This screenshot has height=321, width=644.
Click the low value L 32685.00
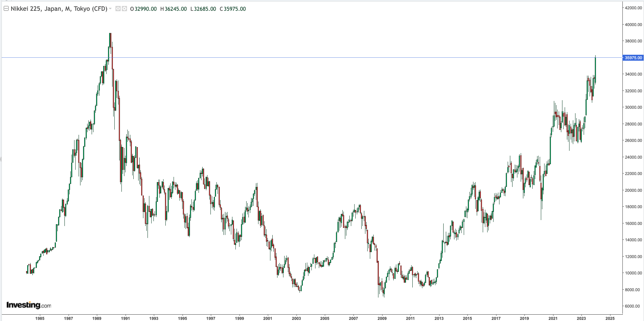(203, 9)
